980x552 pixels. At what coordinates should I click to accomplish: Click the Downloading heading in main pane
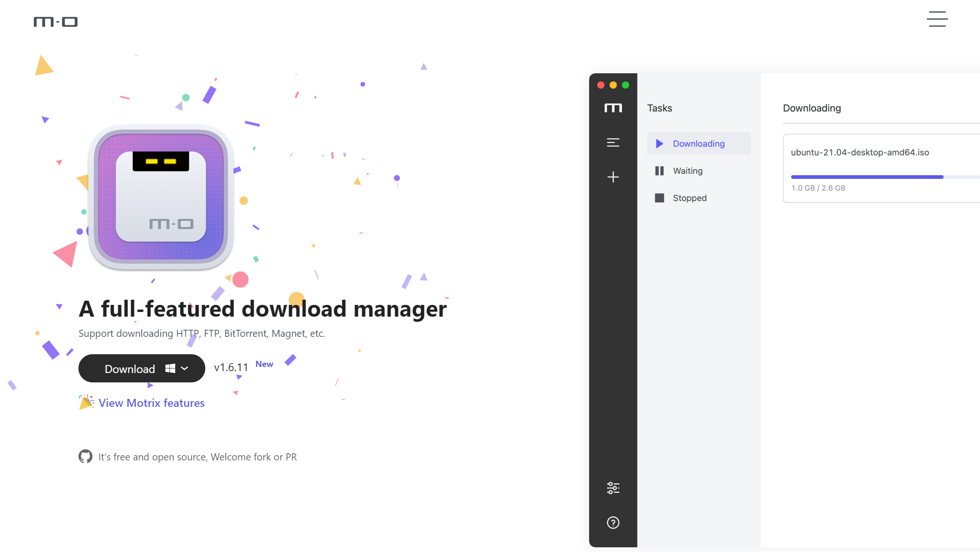812,108
